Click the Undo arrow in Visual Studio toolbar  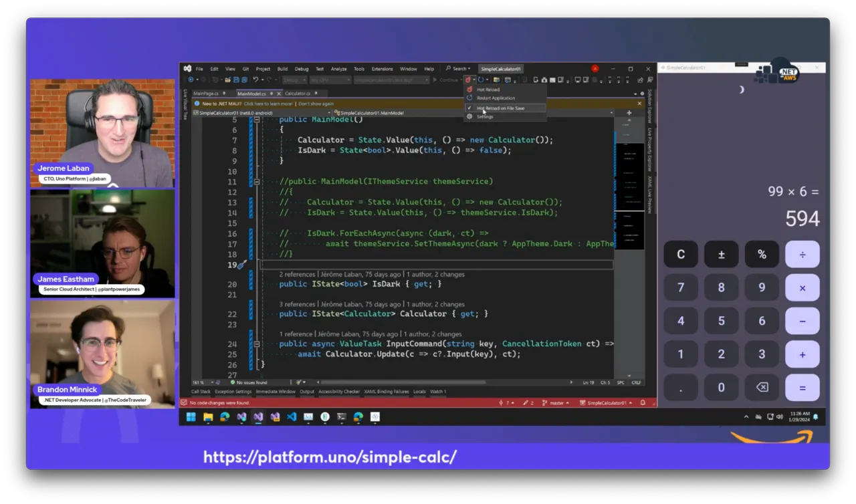(x=255, y=80)
